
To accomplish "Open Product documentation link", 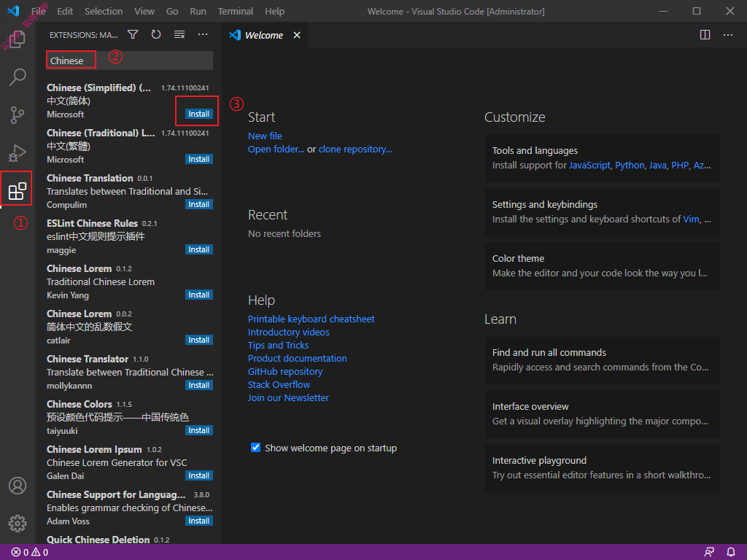I will click(x=298, y=359).
